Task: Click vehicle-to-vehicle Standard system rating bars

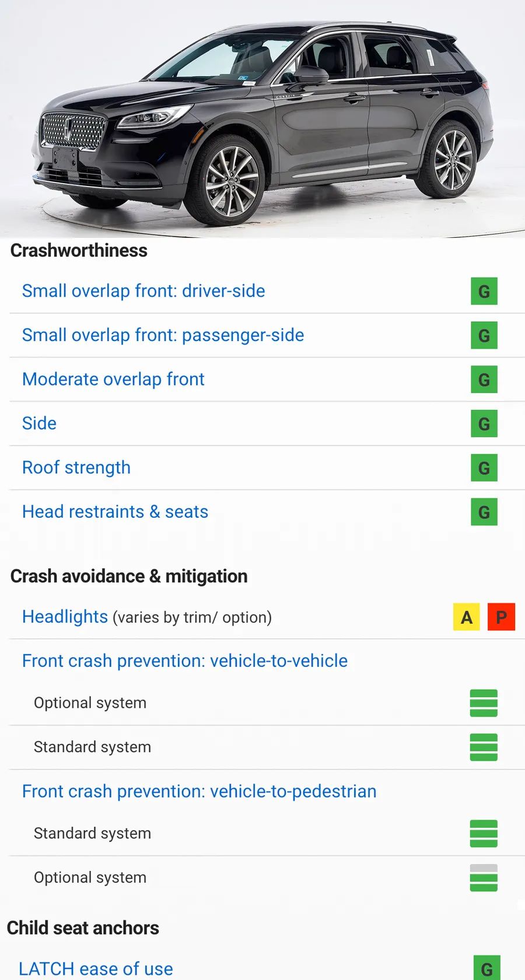Action: click(484, 747)
